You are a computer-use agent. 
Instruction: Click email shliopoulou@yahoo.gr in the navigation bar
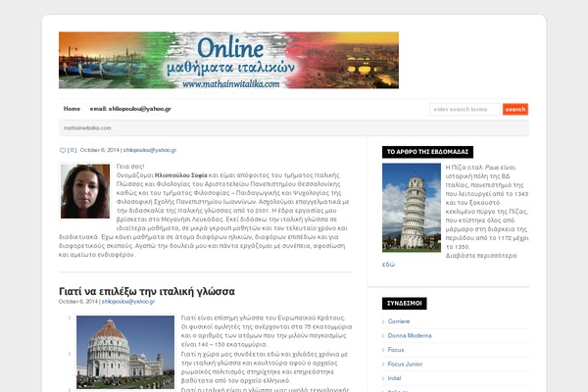point(130,109)
